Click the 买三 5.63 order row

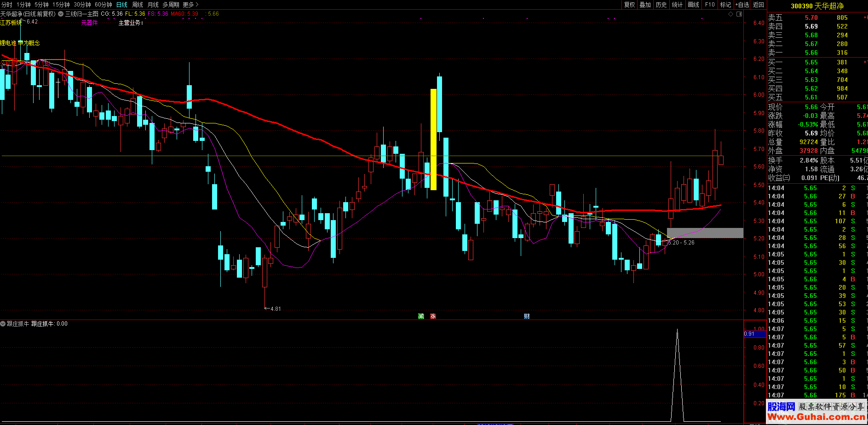[x=817, y=80]
